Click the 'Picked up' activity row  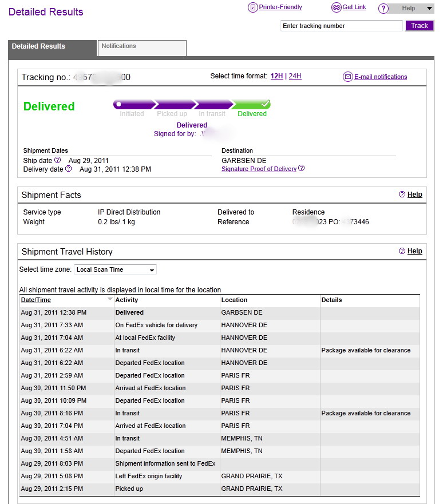pos(220,489)
